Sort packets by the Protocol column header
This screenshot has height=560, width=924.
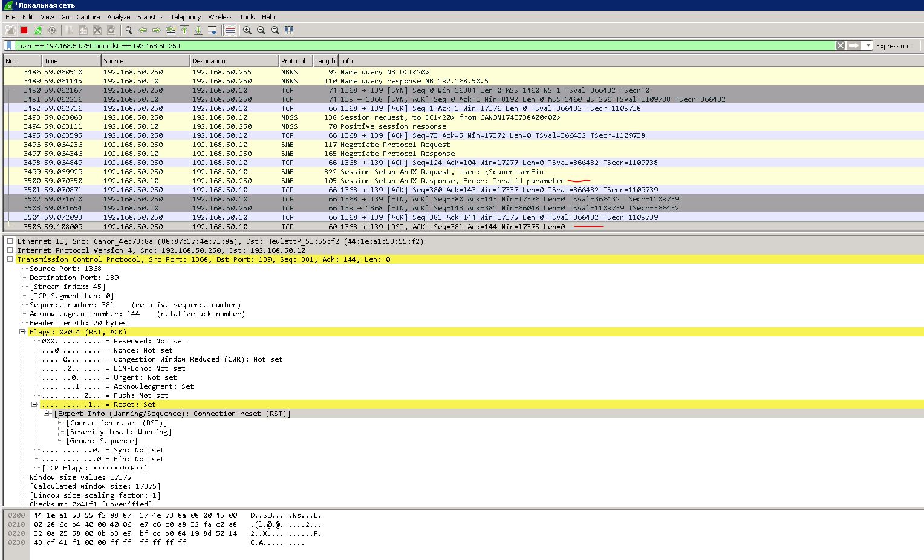point(295,61)
